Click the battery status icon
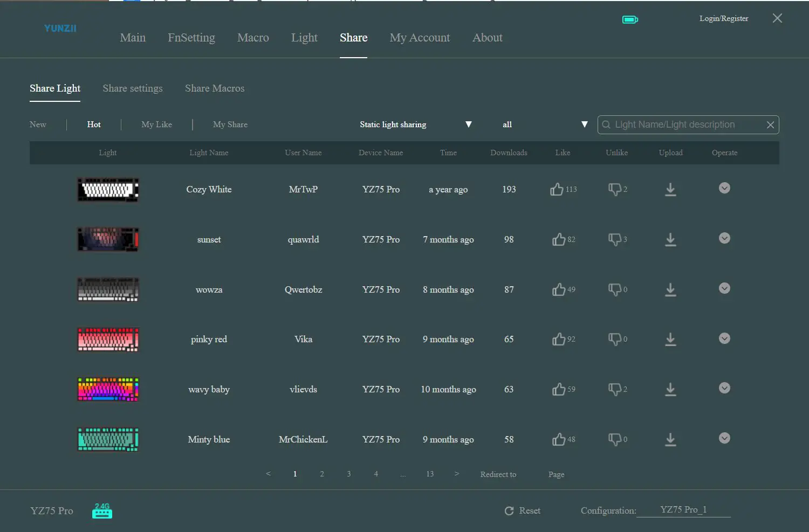This screenshot has height=532, width=809. click(x=630, y=19)
